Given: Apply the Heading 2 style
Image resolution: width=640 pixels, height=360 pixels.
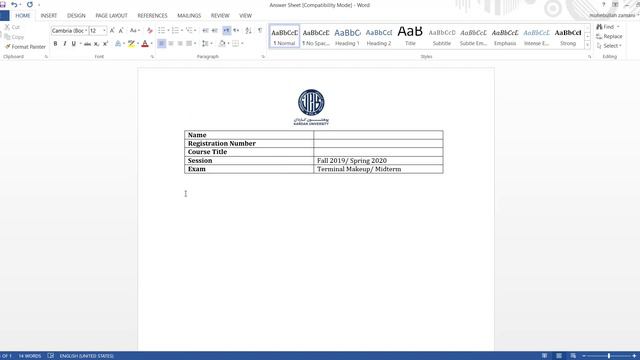Looking at the screenshot, I should click(x=379, y=36).
